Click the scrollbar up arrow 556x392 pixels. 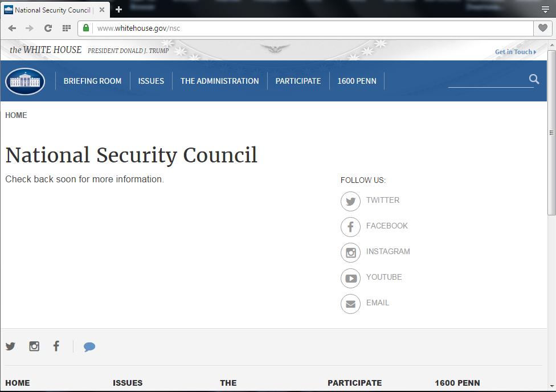[551, 46]
